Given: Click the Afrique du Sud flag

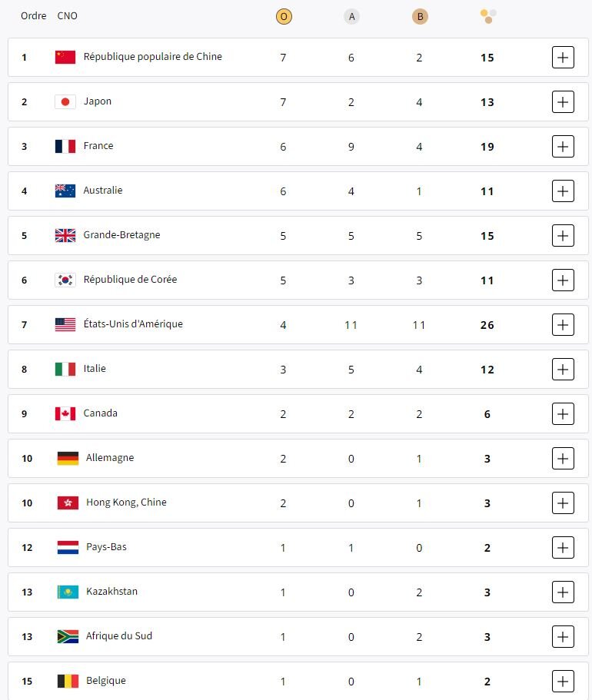Looking at the screenshot, I should tap(68, 636).
